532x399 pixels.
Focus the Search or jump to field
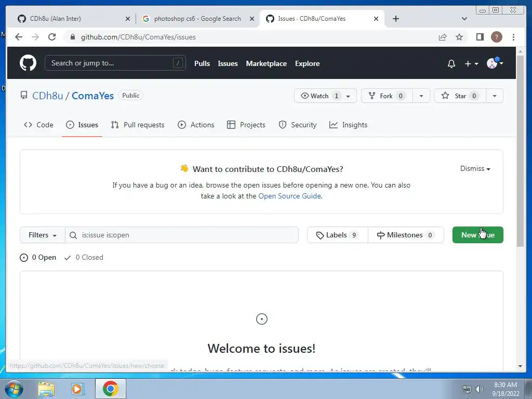coord(115,63)
